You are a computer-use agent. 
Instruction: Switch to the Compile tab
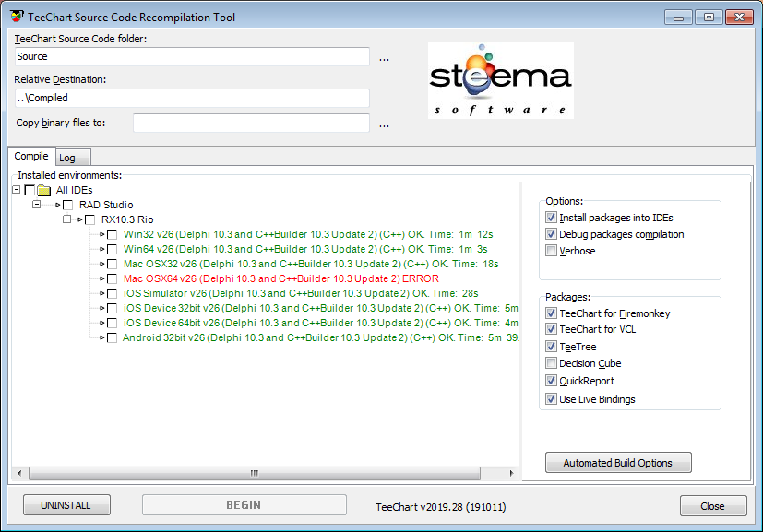[31, 156]
